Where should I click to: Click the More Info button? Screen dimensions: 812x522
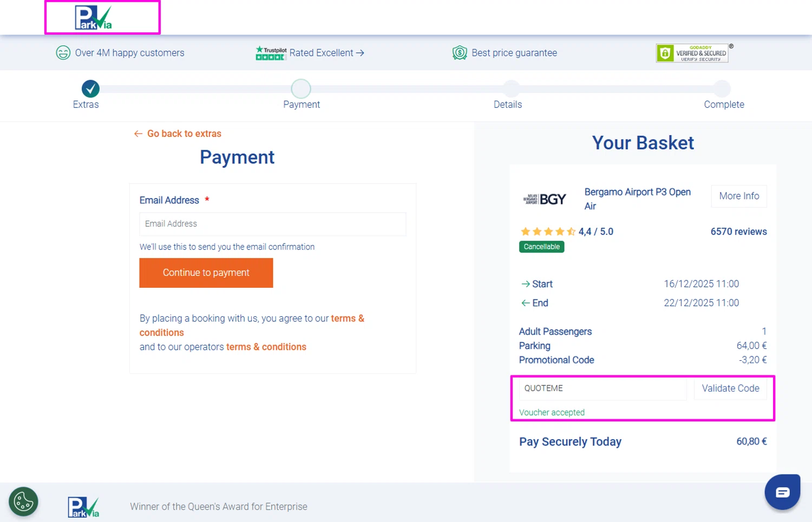pos(739,196)
